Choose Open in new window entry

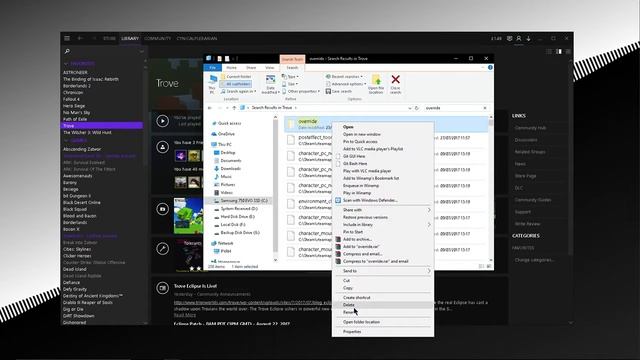[x=383, y=134]
